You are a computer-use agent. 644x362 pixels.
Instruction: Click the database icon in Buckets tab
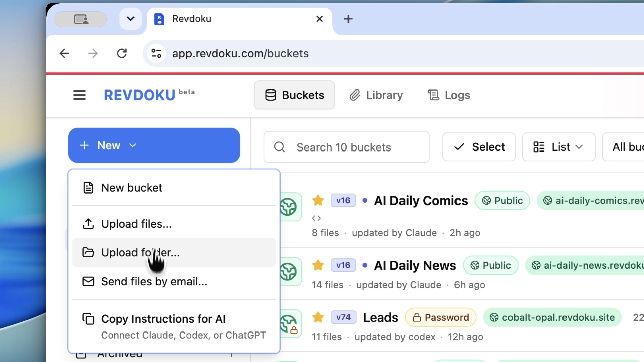click(271, 95)
